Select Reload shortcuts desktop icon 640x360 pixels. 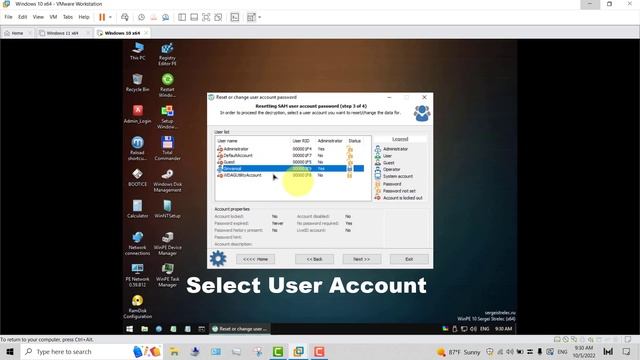tap(138, 149)
